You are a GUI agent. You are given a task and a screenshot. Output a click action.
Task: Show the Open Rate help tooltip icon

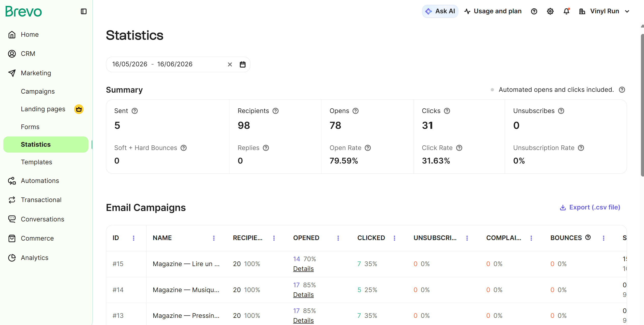click(368, 148)
